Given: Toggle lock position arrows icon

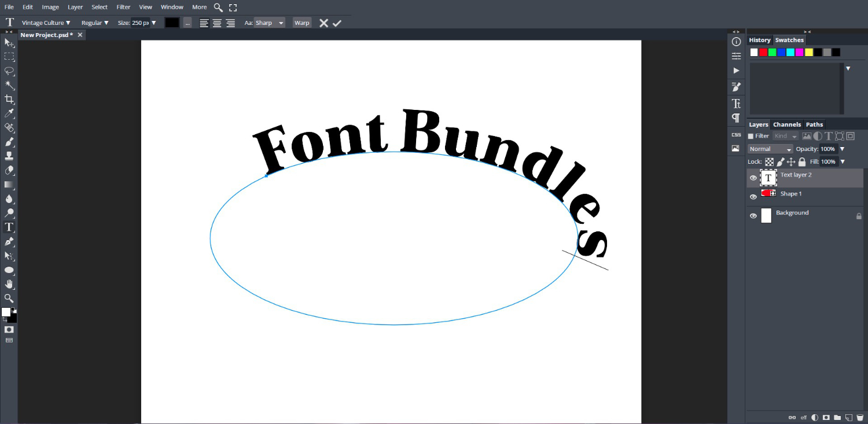Looking at the screenshot, I should coord(791,162).
